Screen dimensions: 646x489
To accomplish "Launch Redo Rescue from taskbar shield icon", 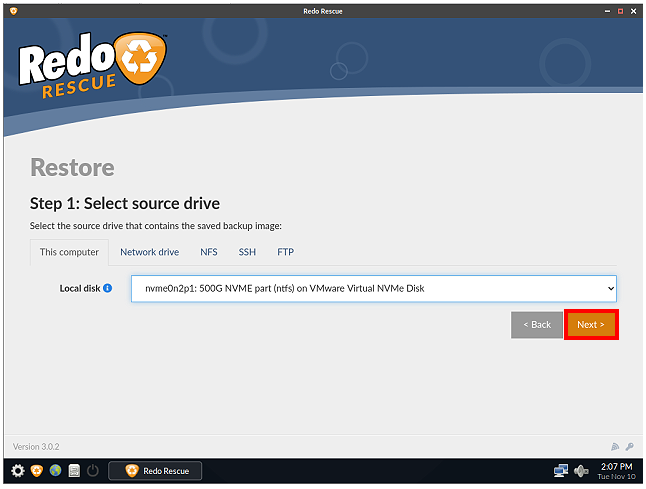I will 37,470.
